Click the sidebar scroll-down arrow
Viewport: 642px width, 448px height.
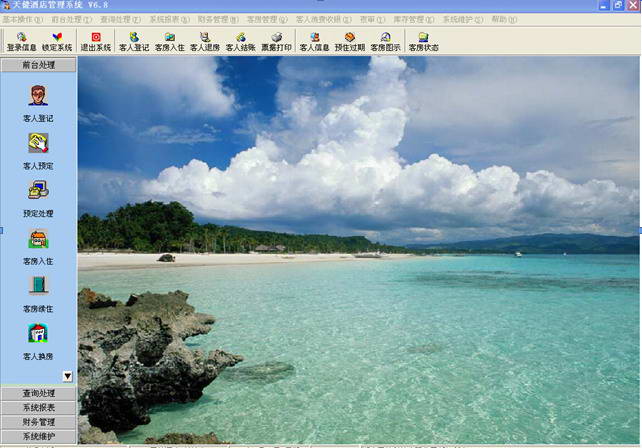click(68, 376)
